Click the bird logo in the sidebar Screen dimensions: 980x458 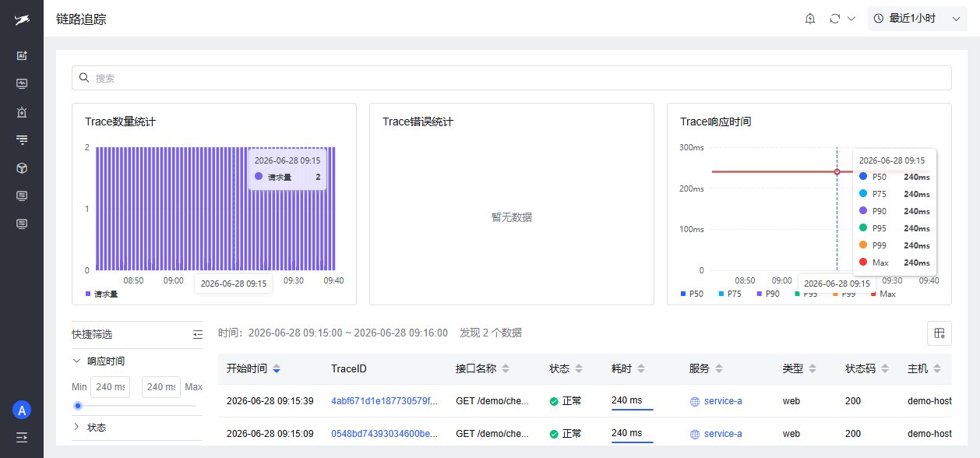[x=22, y=21]
